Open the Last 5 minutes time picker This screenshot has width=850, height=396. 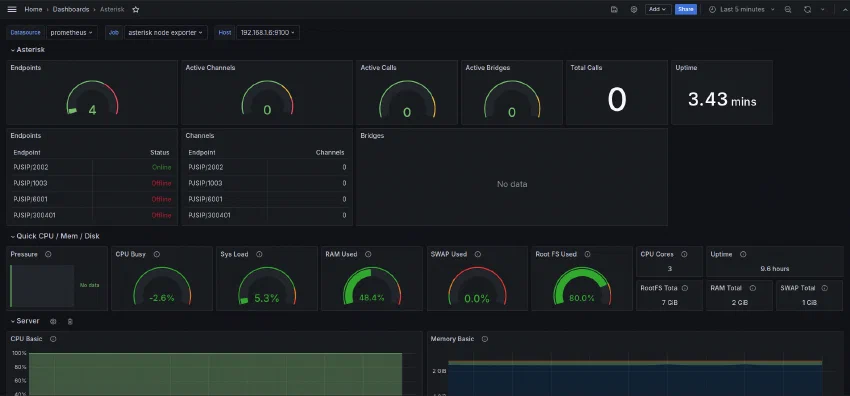[x=742, y=10]
